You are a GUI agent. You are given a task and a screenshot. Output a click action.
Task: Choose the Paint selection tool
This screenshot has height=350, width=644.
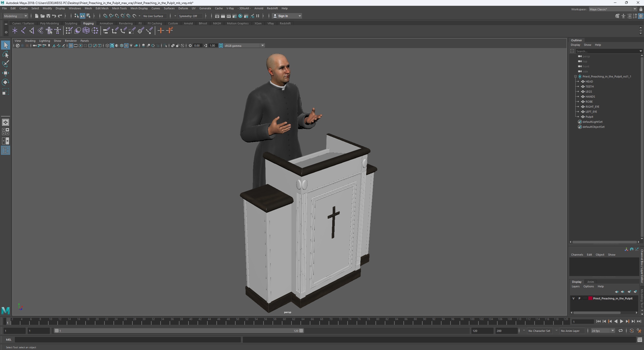[6, 64]
